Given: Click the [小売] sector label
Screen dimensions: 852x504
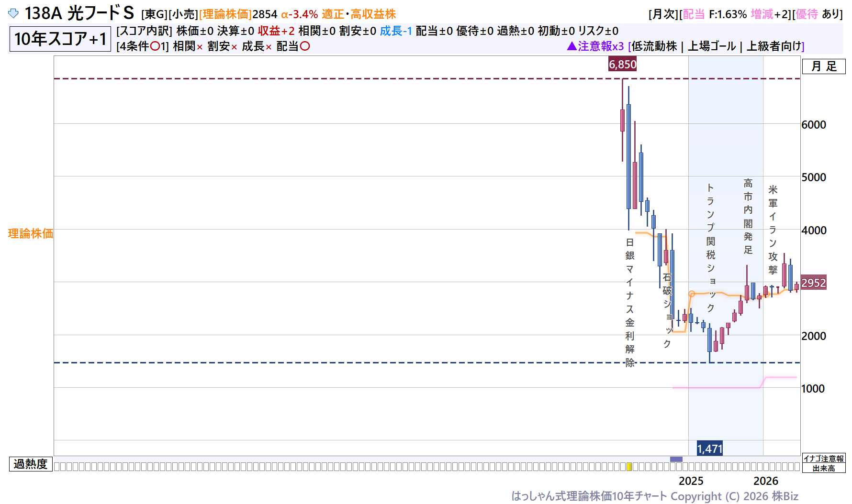Looking at the screenshot, I should (x=183, y=14).
